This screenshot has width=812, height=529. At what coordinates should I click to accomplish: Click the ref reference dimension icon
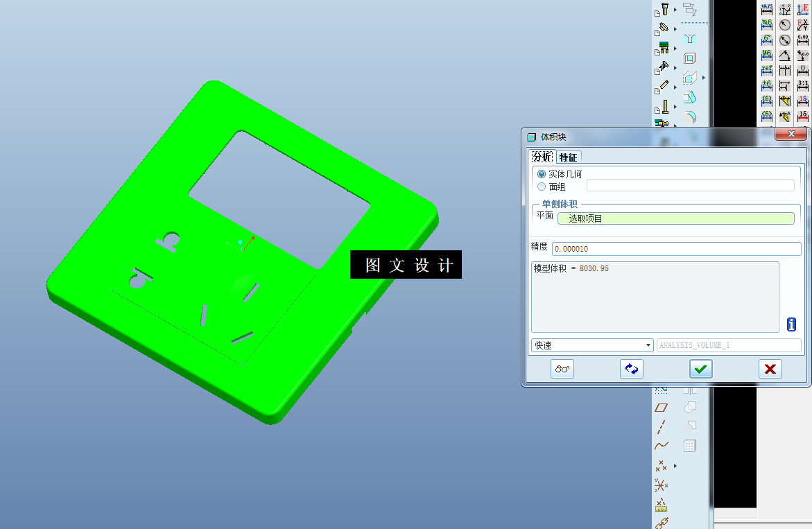pos(767,70)
